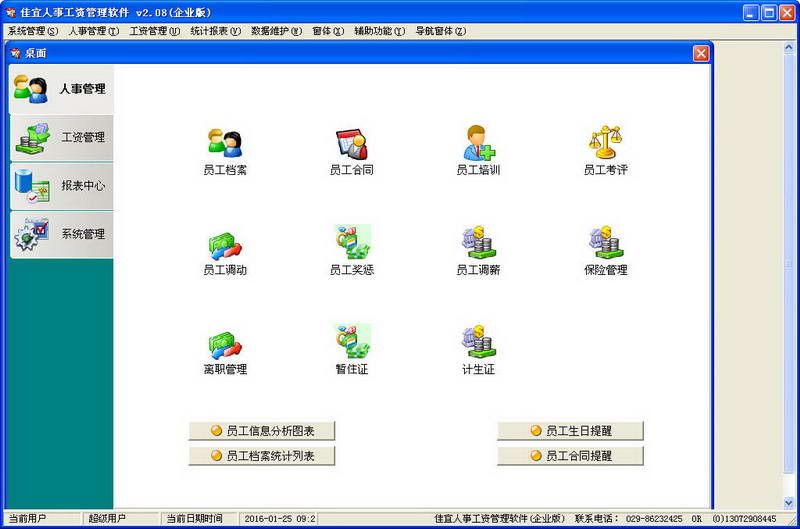Open the 窗体(X) menu
This screenshot has height=529, width=800.
(x=328, y=31)
